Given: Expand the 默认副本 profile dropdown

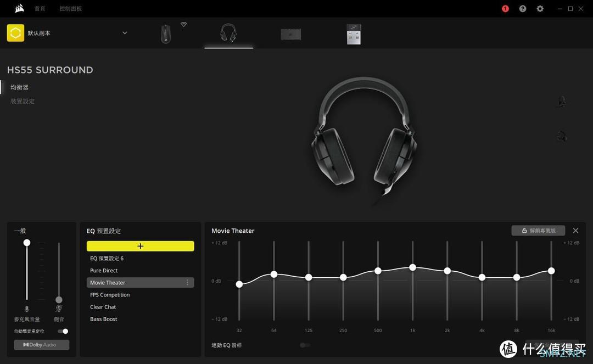Looking at the screenshot, I should click(x=125, y=33).
